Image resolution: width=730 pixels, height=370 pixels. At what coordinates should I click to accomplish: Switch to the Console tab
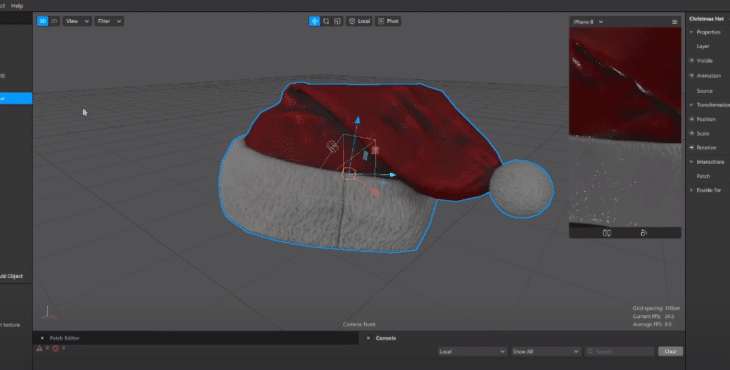pos(386,338)
